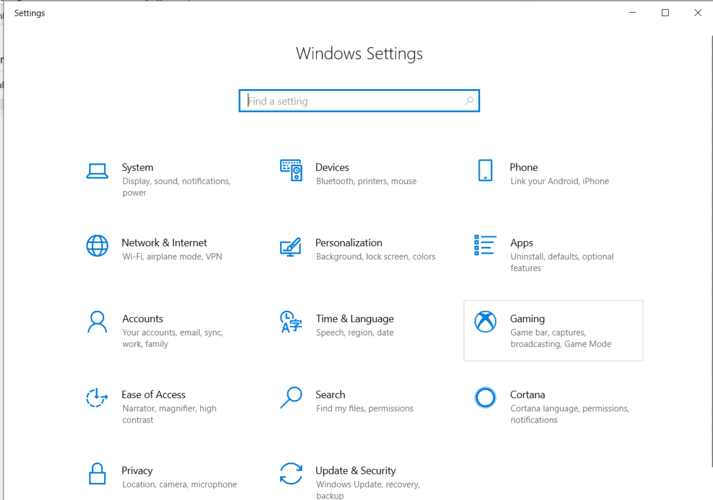Click 'Wi-Fi, airplane mode, VPN' description

tap(172, 257)
